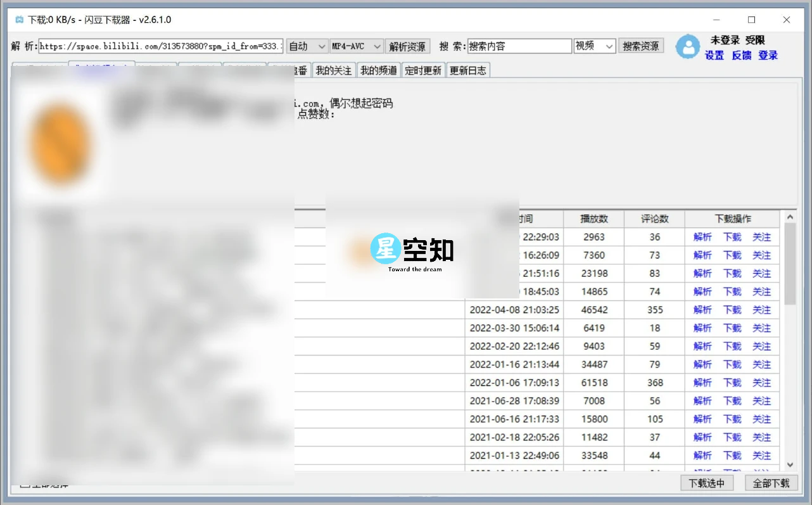Image resolution: width=812 pixels, height=505 pixels.
Task: Open the 更新日志 tab
Action: 468,70
